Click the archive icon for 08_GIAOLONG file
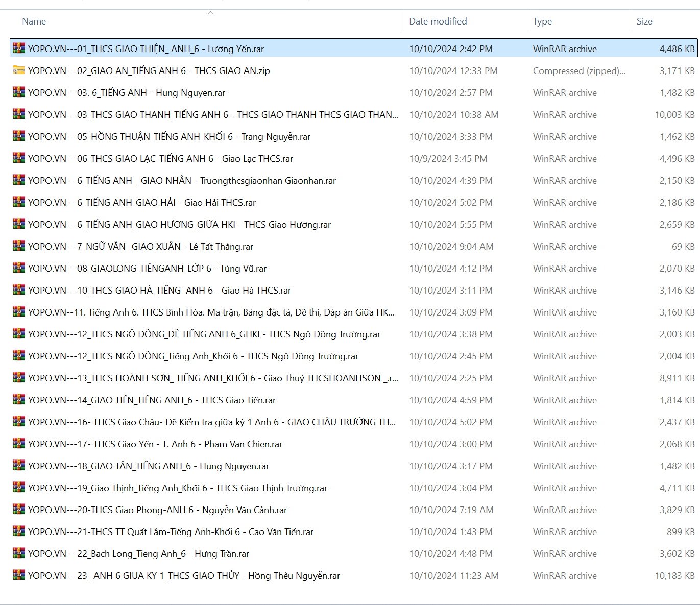The width and height of the screenshot is (700, 605). [x=19, y=268]
